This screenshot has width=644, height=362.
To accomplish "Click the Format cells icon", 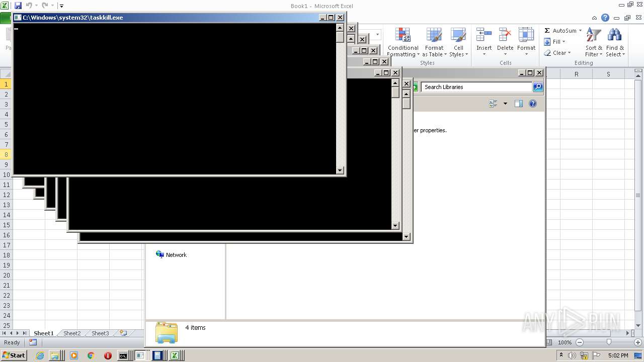I will click(526, 35).
